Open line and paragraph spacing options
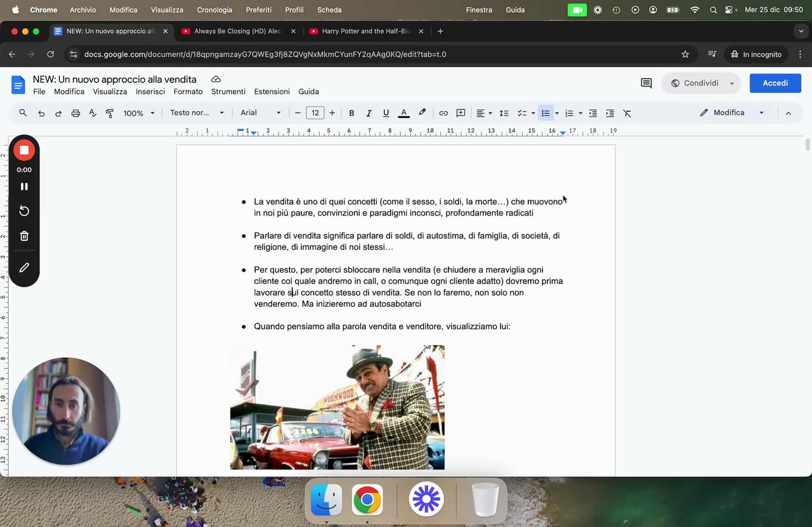 (504, 113)
